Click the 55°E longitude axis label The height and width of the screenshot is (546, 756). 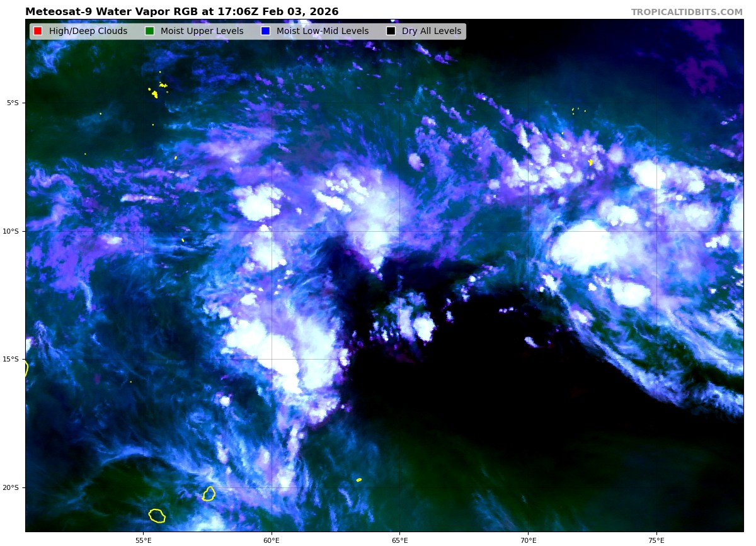click(143, 540)
